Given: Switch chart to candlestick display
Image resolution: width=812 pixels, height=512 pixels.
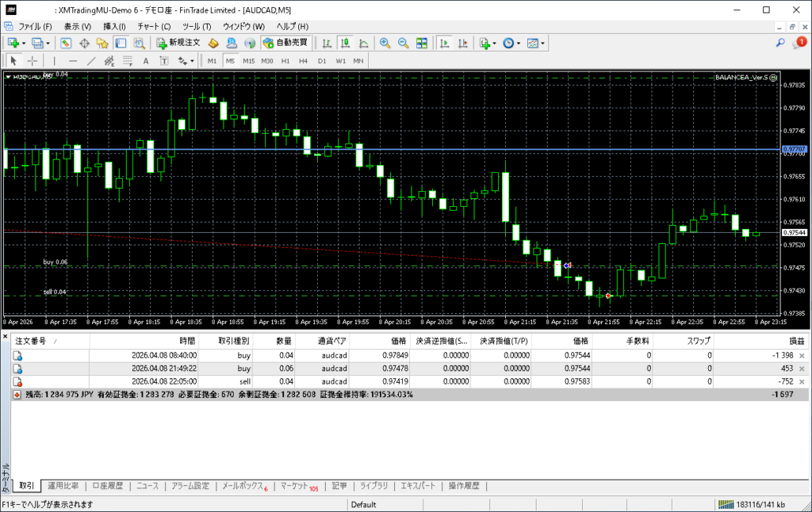Looking at the screenshot, I should (x=345, y=43).
